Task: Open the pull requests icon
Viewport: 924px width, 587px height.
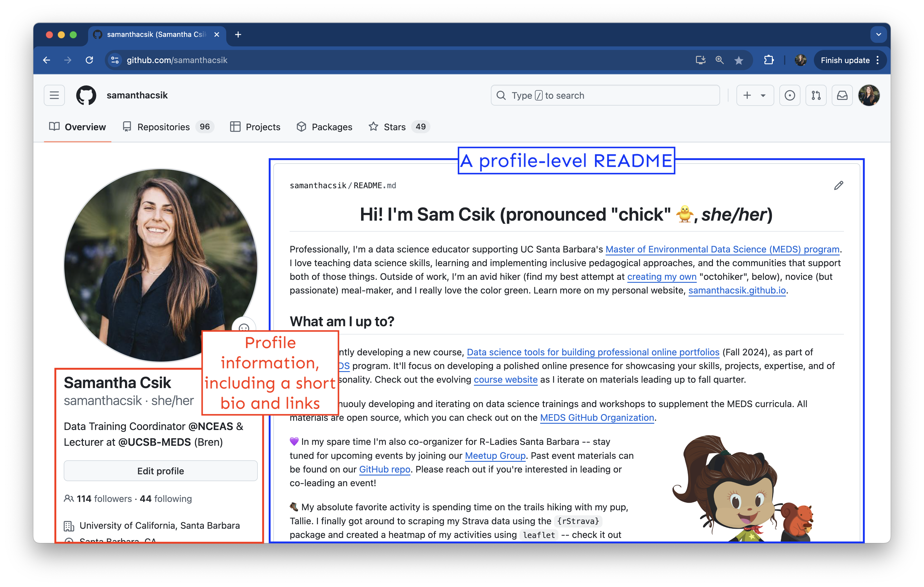Action: [816, 95]
